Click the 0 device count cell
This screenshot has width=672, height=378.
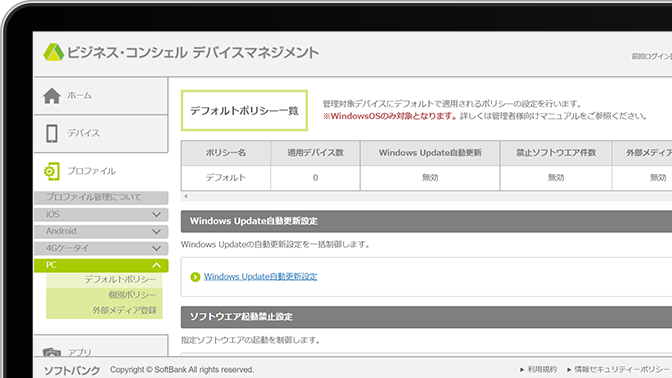click(315, 178)
